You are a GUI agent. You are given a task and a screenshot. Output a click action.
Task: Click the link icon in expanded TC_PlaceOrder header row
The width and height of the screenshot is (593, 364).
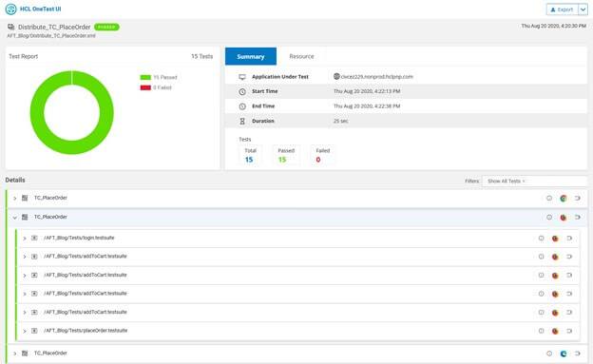click(x=577, y=218)
